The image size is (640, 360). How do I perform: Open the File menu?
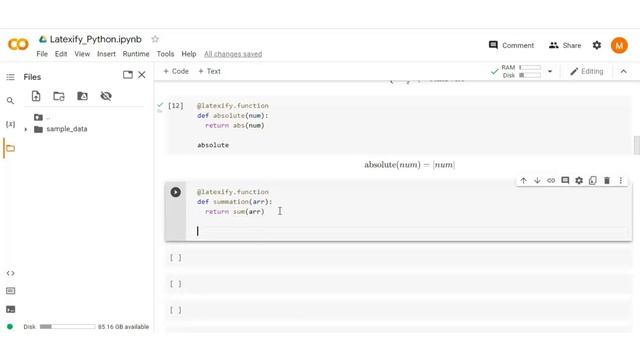click(x=42, y=54)
